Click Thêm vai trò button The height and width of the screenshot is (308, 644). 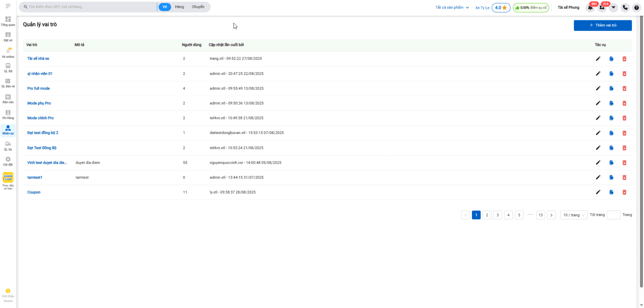click(x=602, y=25)
